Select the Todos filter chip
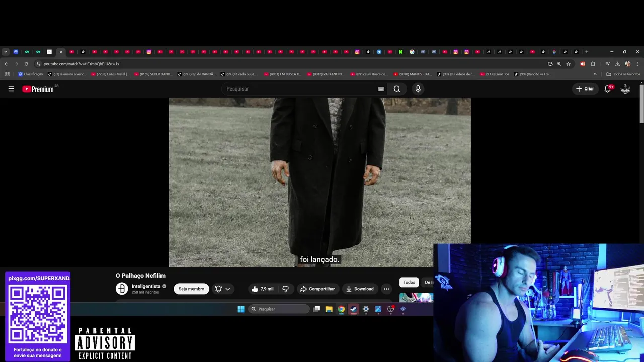 409,282
